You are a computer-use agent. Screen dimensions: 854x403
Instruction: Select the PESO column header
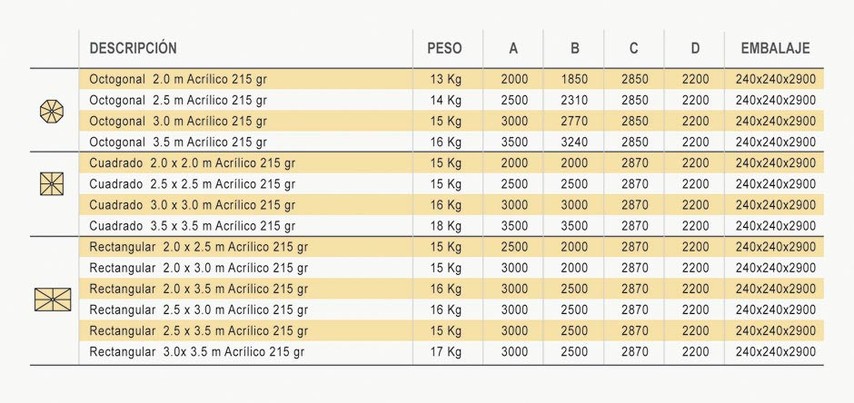pyautogui.click(x=444, y=48)
